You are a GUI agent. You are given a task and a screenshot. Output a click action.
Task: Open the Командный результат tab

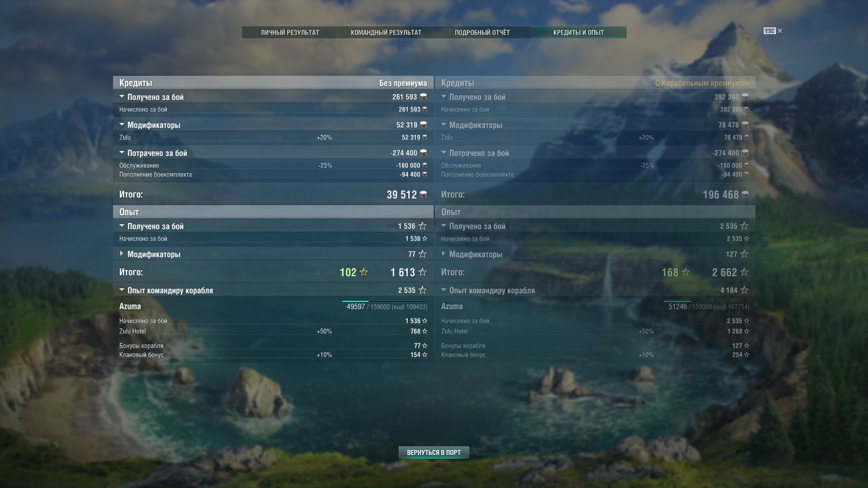pos(386,33)
